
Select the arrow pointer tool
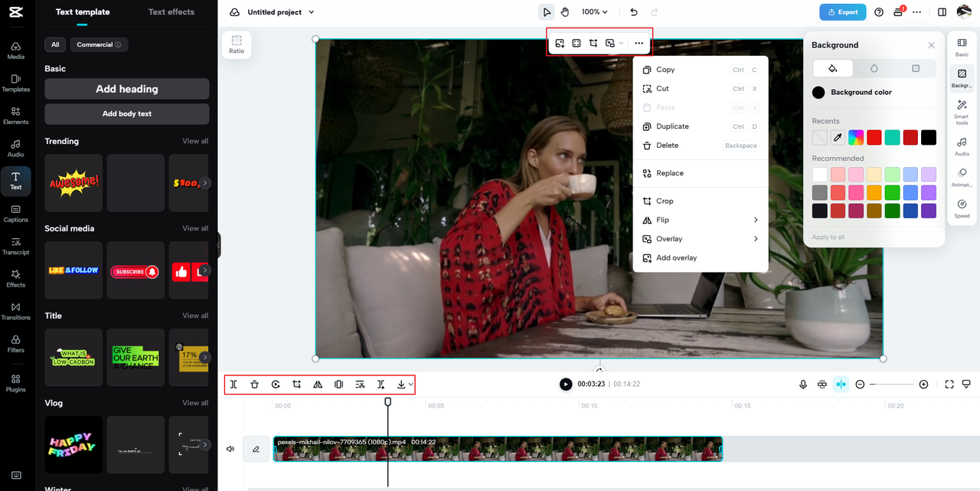pyautogui.click(x=546, y=11)
